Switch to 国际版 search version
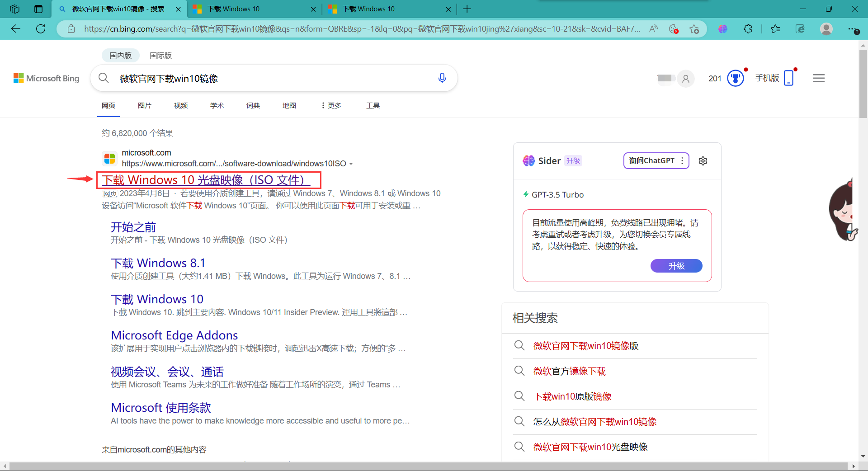This screenshot has height=471, width=868. (160, 56)
